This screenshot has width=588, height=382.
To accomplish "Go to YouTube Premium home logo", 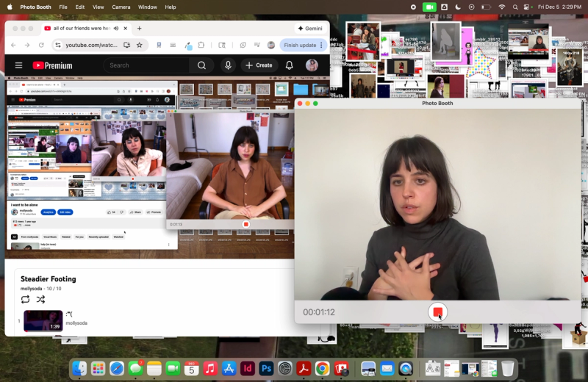I will [52, 65].
